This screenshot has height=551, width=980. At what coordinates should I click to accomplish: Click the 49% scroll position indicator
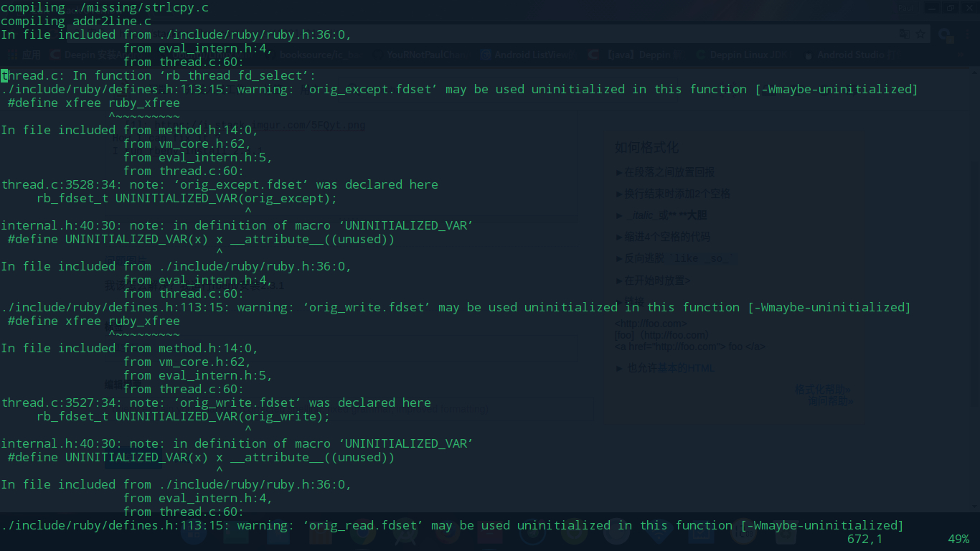958,539
